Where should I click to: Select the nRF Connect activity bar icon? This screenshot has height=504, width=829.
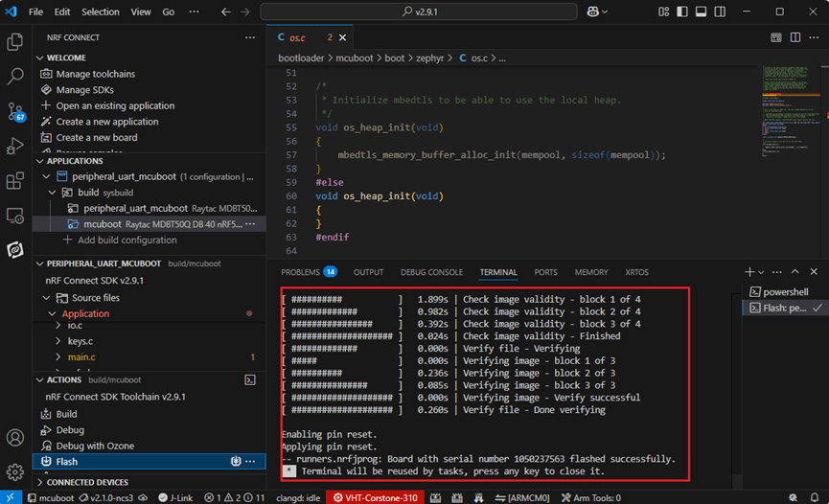click(15, 250)
